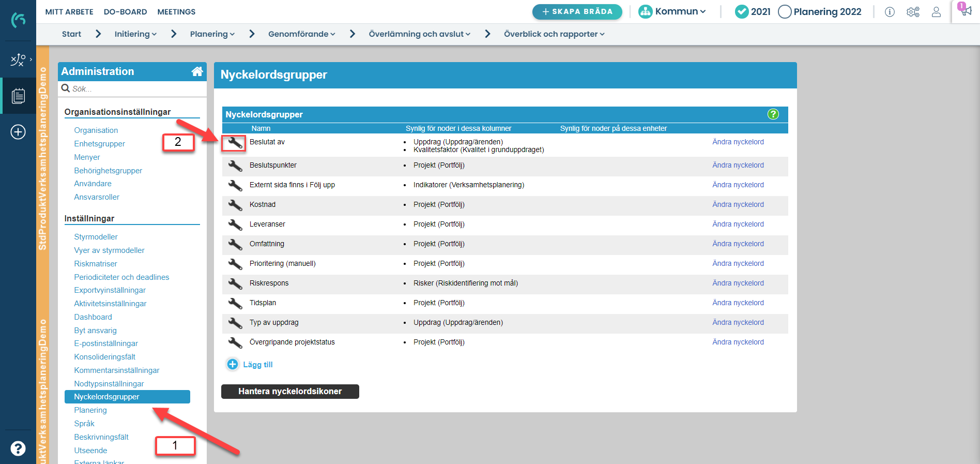This screenshot has height=464, width=980.
Task: Open wrench settings for Riskrespons
Action: [x=235, y=284]
